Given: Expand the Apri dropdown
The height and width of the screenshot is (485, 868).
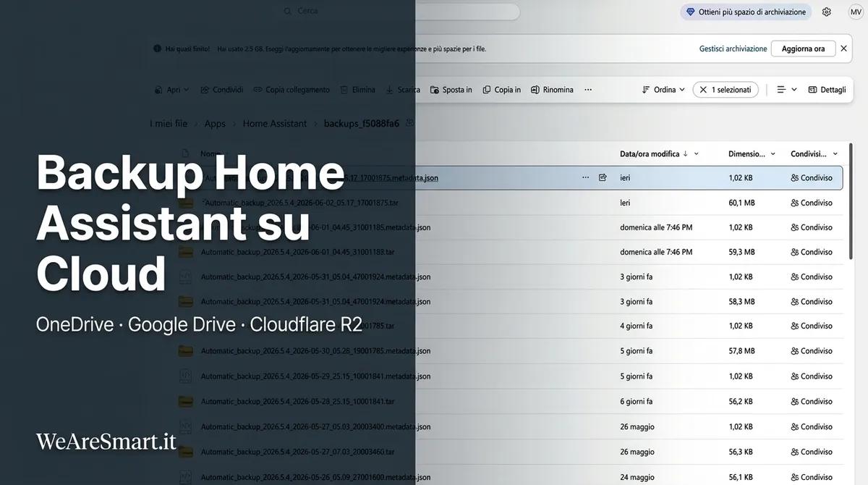Looking at the screenshot, I should click(171, 90).
